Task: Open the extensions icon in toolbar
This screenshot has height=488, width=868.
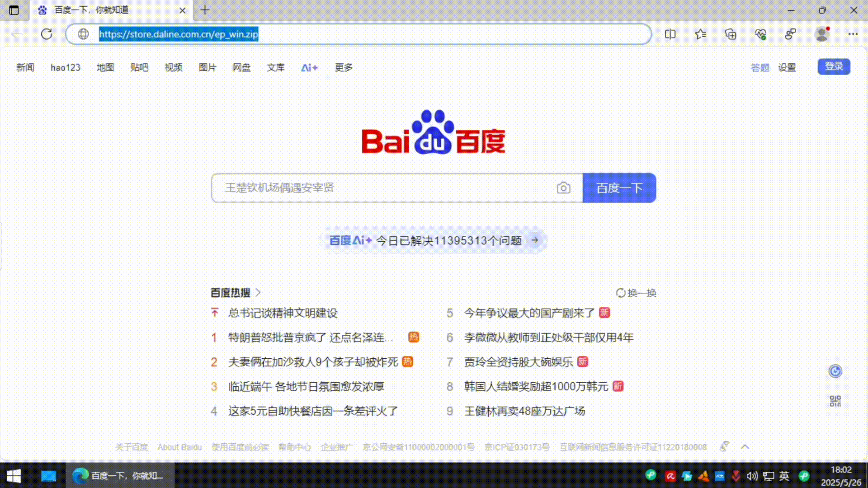Action: tap(790, 34)
